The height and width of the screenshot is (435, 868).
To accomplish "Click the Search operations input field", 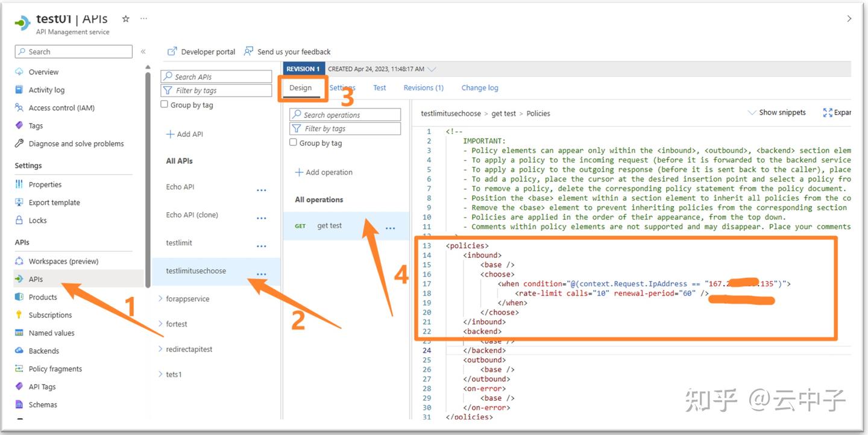I will [x=345, y=114].
